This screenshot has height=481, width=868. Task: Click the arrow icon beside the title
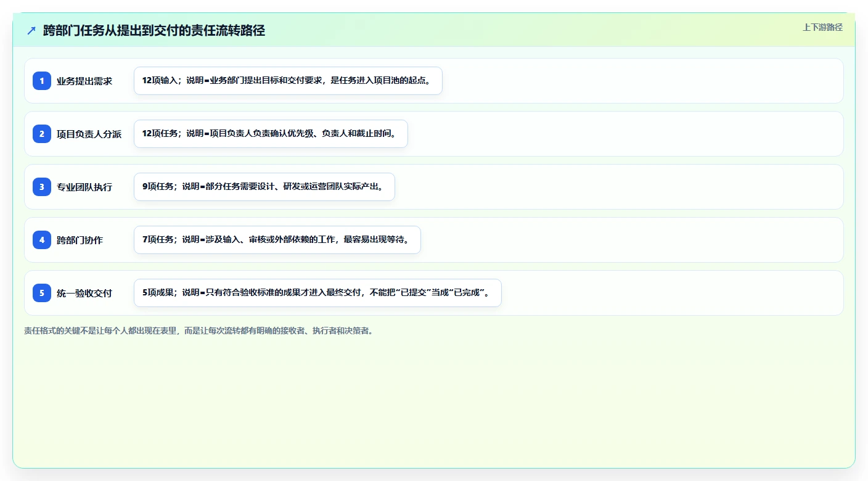click(x=31, y=31)
